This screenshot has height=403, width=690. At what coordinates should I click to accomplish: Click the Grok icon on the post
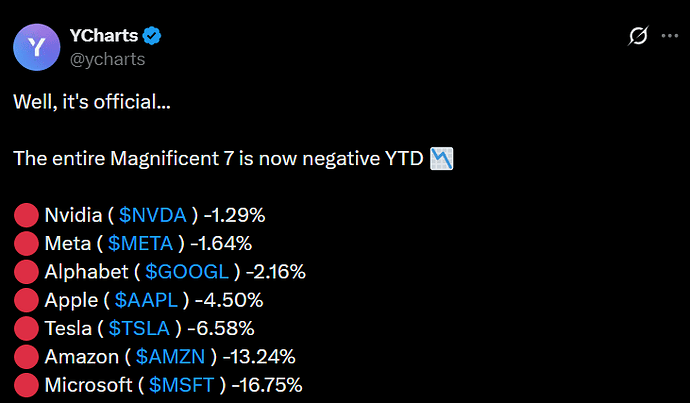(637, 38)
